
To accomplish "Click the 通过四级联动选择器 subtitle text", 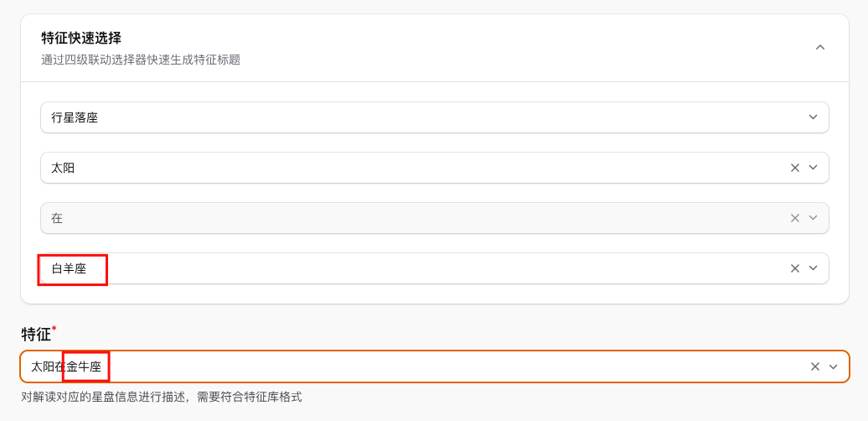I will (x=141, y=60).
